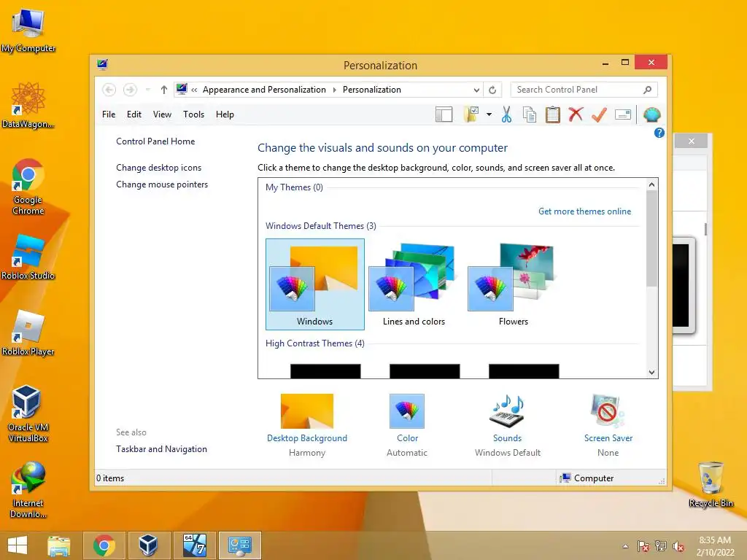Click the Search Control Panel field

(x=584, y=90)
